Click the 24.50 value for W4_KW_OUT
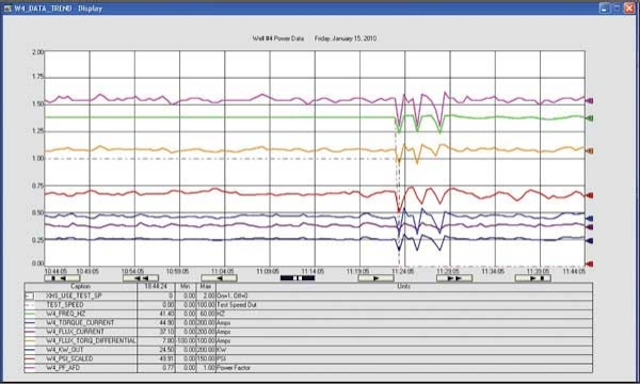 pyautogui.click(x=167, y=350)
